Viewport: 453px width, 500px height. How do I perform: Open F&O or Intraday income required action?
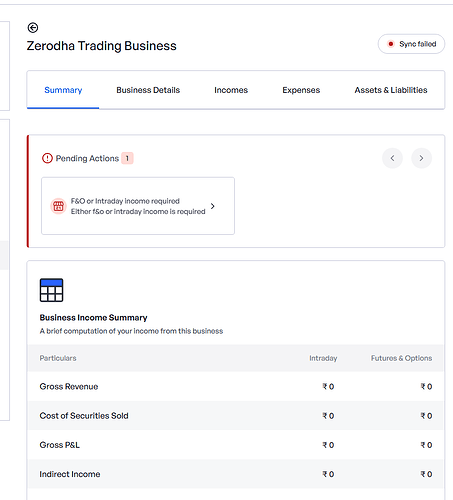[x=138, y=206]
